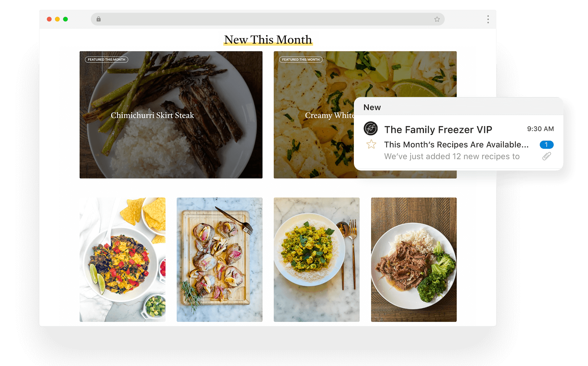588x366 pixels.
Task: Open the nacho bowl recipe thumbnail
Action: 122,260
